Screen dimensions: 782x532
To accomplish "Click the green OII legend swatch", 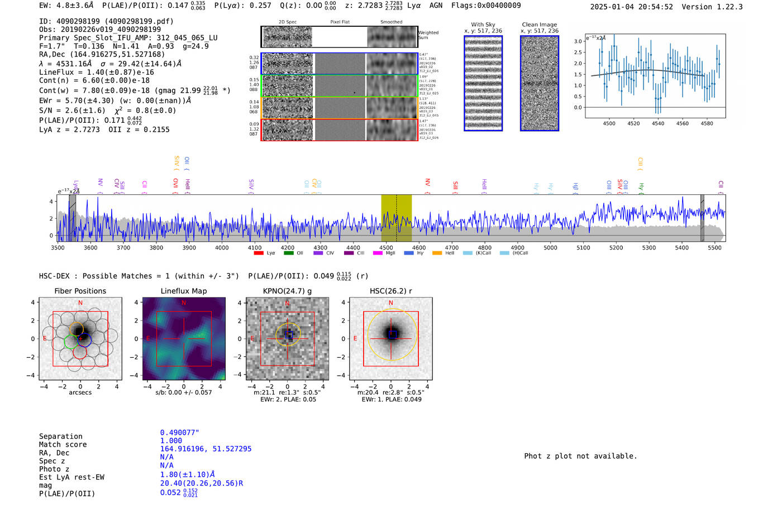I will point(288,253).
